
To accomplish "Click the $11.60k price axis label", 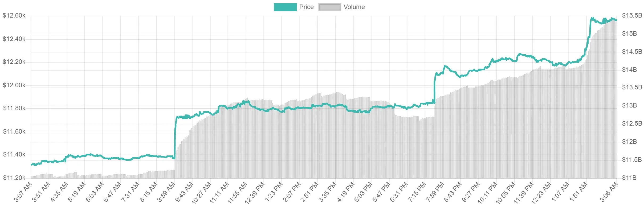I will [14, 132].
